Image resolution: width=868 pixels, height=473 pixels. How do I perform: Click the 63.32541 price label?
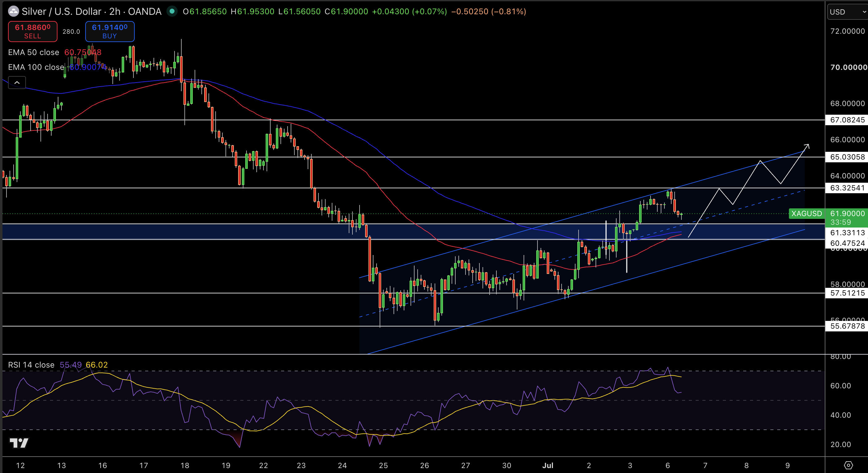coord(847,188)
